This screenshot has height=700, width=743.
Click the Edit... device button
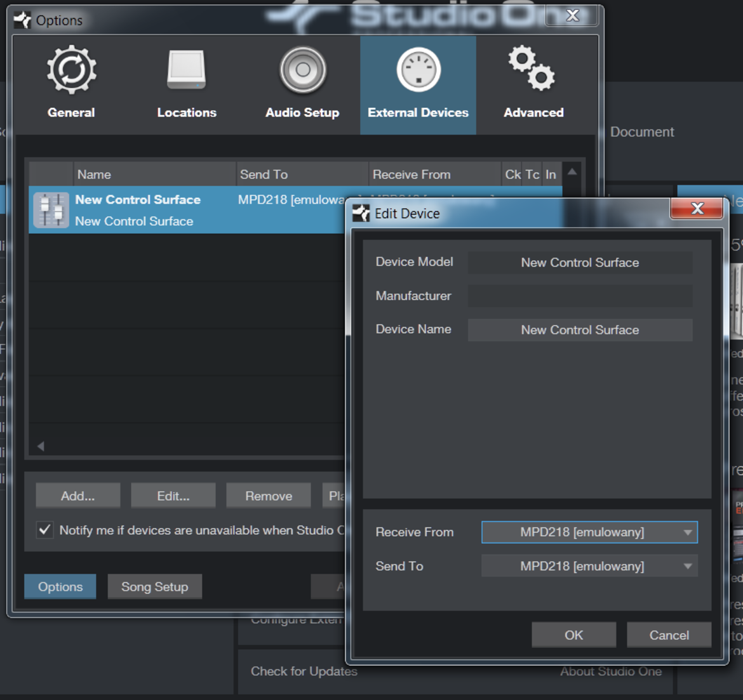point(173,496)
